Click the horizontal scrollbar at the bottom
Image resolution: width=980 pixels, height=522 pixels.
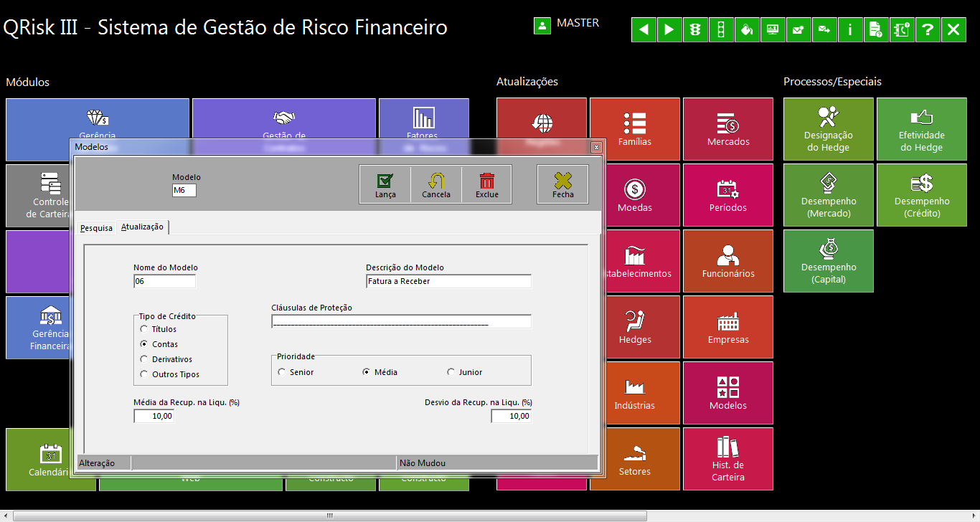pos(330,516)
